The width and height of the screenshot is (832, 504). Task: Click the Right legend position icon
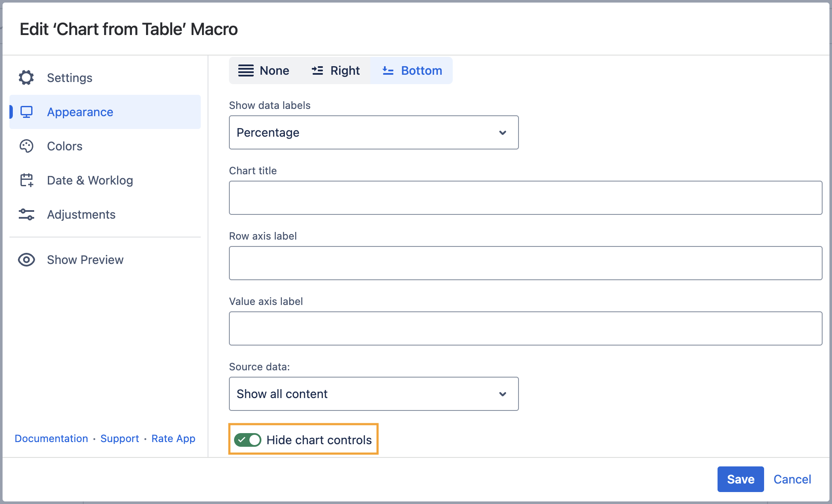[x=317, y=70]
